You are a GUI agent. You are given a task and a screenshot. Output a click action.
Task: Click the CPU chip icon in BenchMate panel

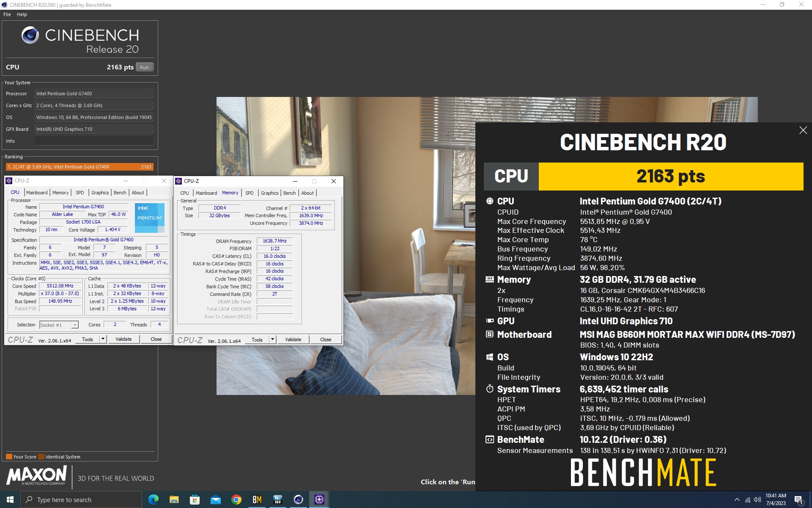(x=490, y=201)
